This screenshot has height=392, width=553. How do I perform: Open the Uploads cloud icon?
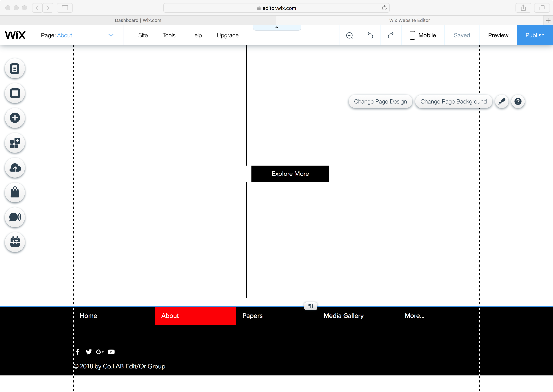pos(15,168)
